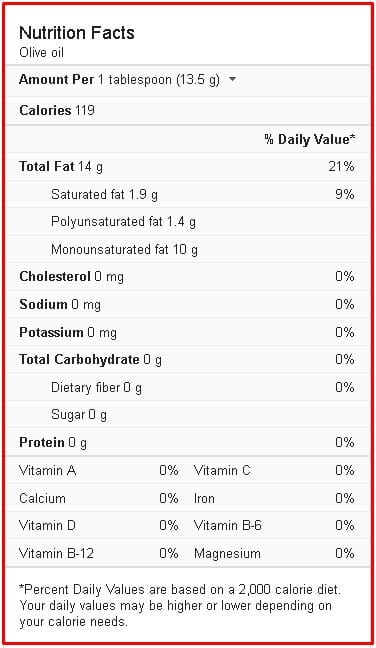
Task: Click the Dietary fiber 0 g entry
Action: click(96, 388)
